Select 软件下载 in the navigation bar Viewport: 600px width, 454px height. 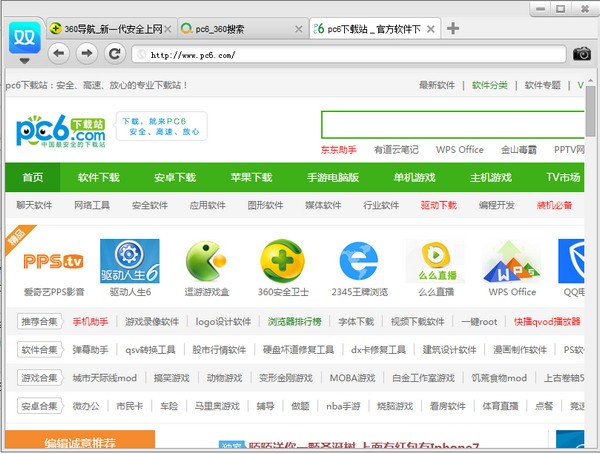(x=99, y=177)
